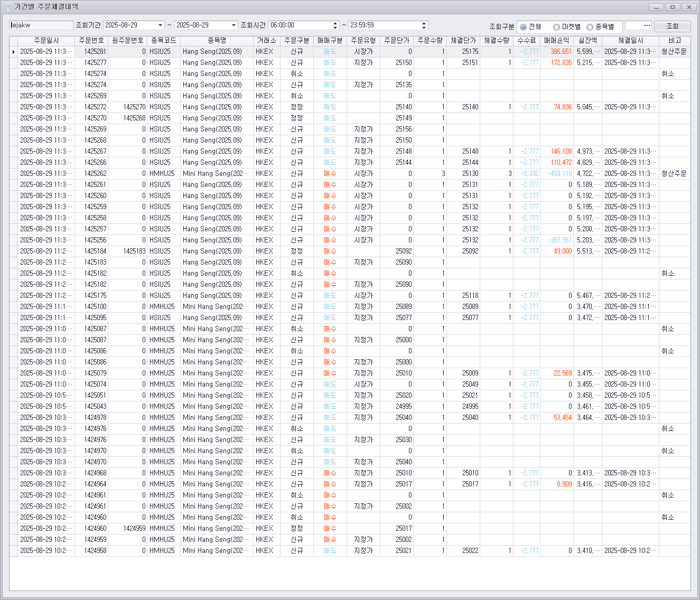Sort by the 주문수량 column header

click(x=430, y=41)
